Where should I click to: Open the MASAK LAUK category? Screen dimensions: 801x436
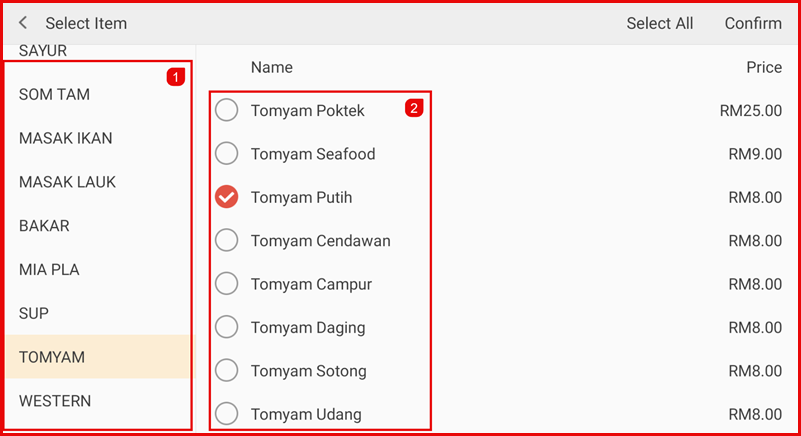(68, 182)
